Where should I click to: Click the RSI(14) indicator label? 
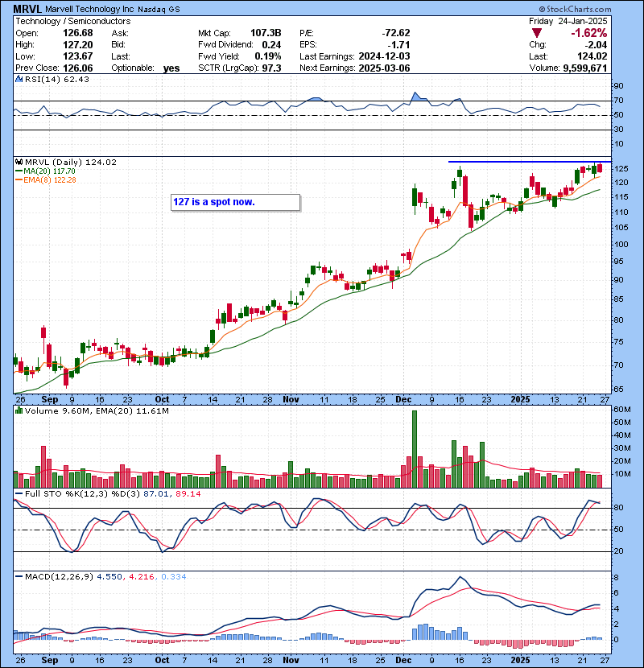tap(46, 79)
